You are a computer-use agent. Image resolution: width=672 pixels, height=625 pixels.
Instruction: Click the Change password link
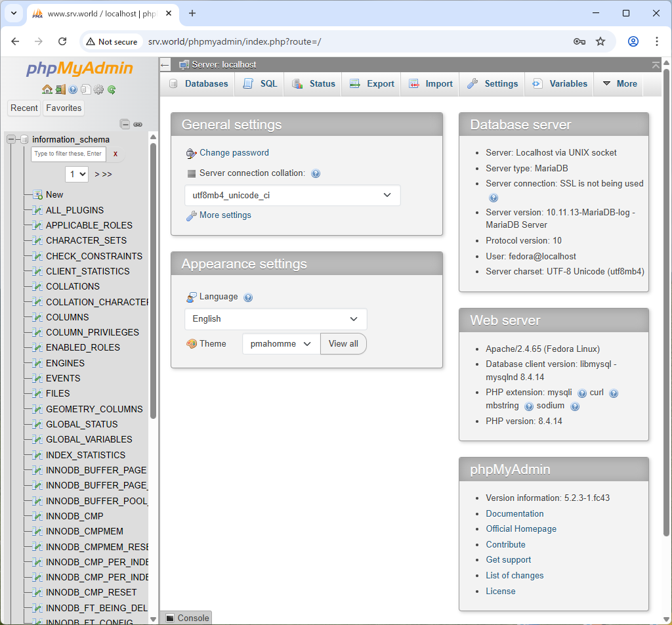[236, 152]
